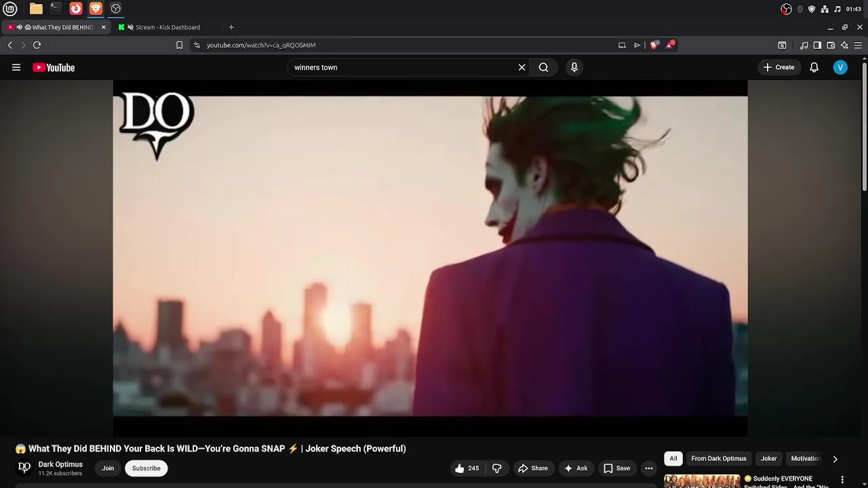Open OBS Studio from the panel
The height and width of the screenshot is (488, 868).
click(x=116, y=9)
